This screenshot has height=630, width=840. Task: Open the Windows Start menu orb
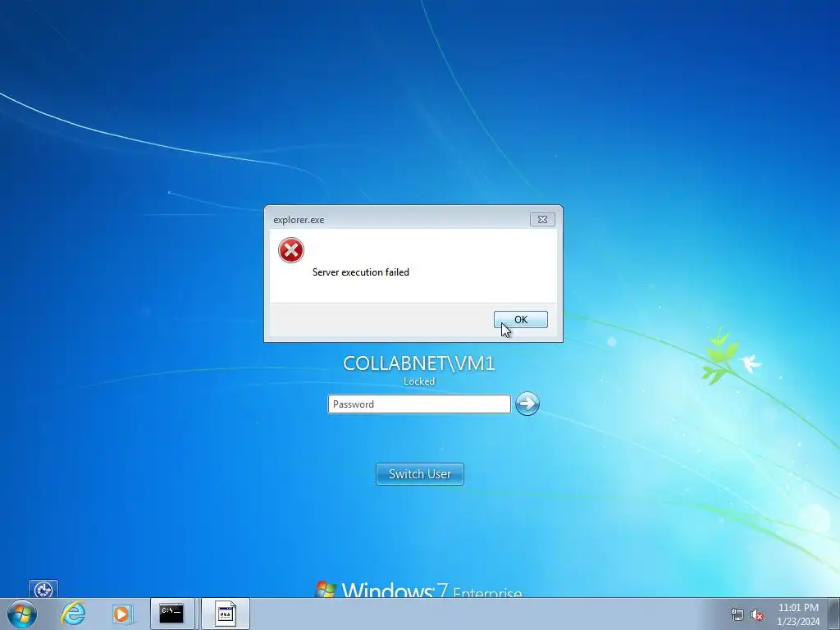[22, 614]
